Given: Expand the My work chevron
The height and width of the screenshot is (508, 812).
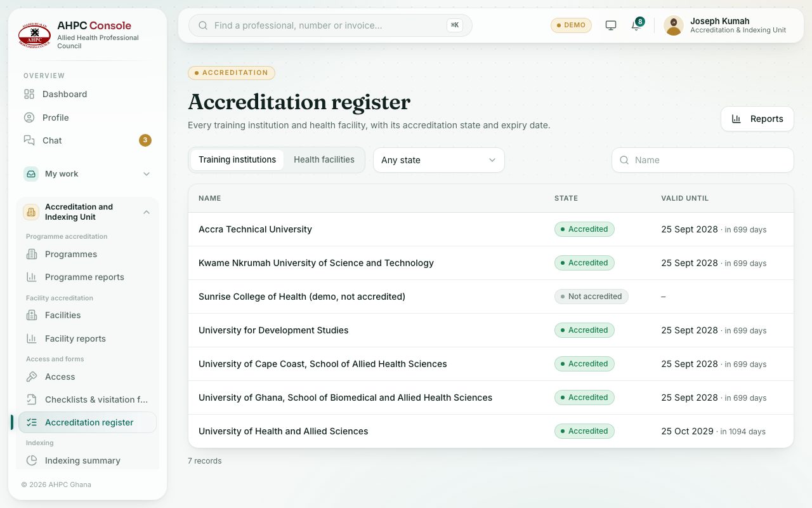Looking at the screenshot, I should (147, 174).
